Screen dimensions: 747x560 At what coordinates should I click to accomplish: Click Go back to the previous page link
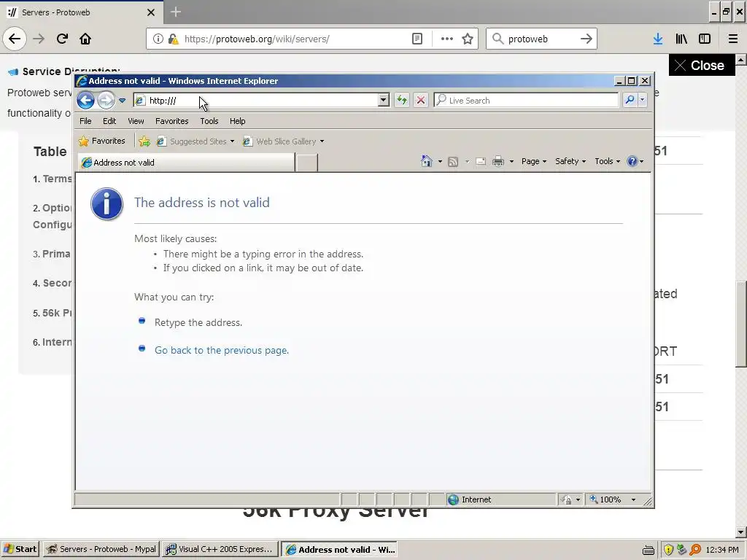coord(222,350)
